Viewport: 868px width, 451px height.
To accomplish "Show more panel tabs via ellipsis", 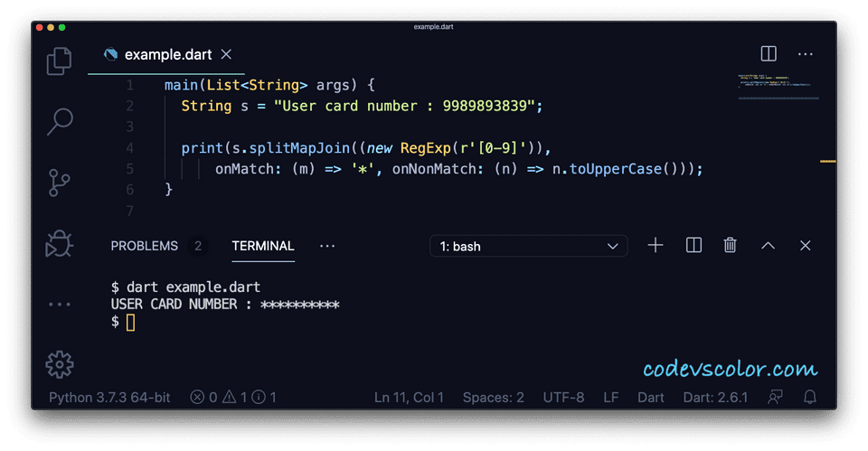I will [327, 246].
